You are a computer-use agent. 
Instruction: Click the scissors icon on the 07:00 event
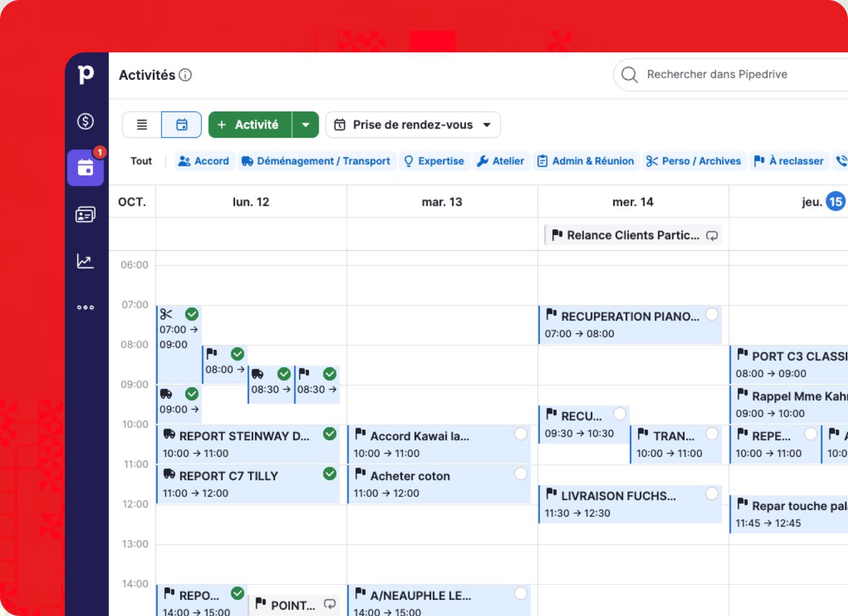(x=166, y=314)
